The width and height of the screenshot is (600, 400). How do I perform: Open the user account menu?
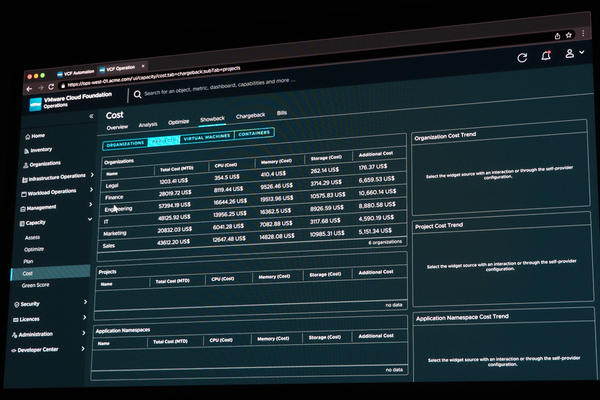[574, 53]
